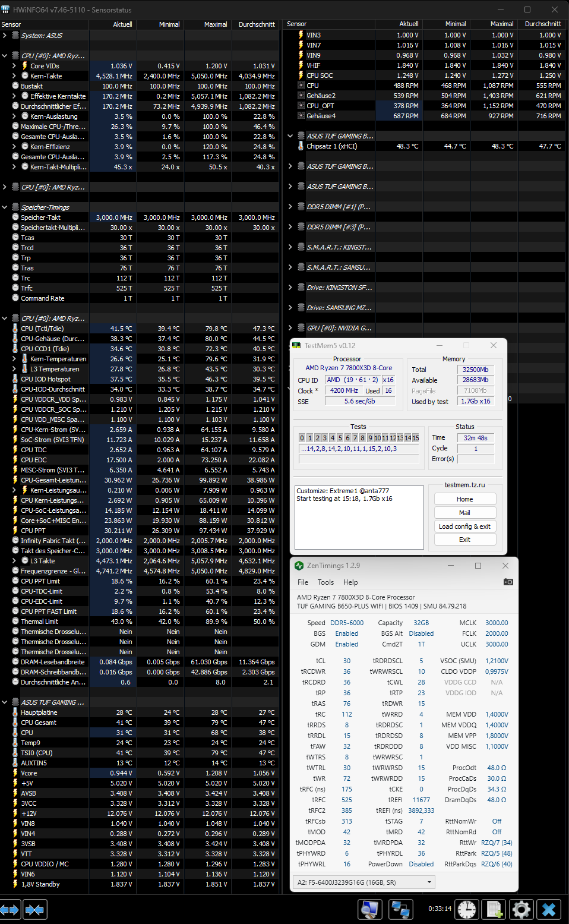Click the TestMem5 Exit button
Screen dimensions: 569x924
(x=465, y=540)
